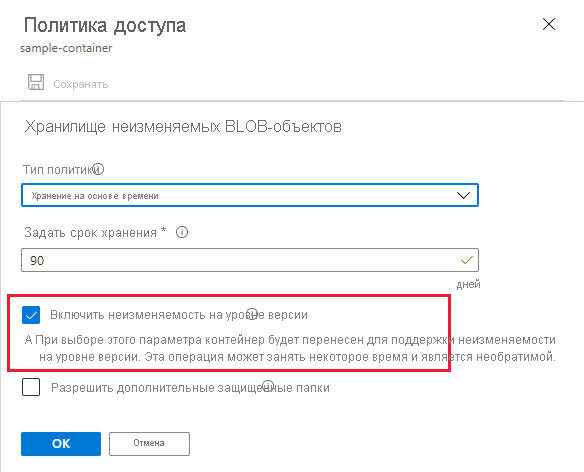Screen dimensions: 584x472
Task: Click the Сохранять toolbar command
Action: click(x=81, y=84)
